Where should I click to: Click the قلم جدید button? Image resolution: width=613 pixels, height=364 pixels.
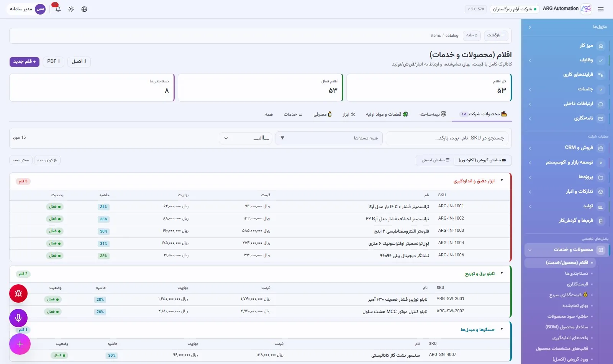click(x=25, y=62)
